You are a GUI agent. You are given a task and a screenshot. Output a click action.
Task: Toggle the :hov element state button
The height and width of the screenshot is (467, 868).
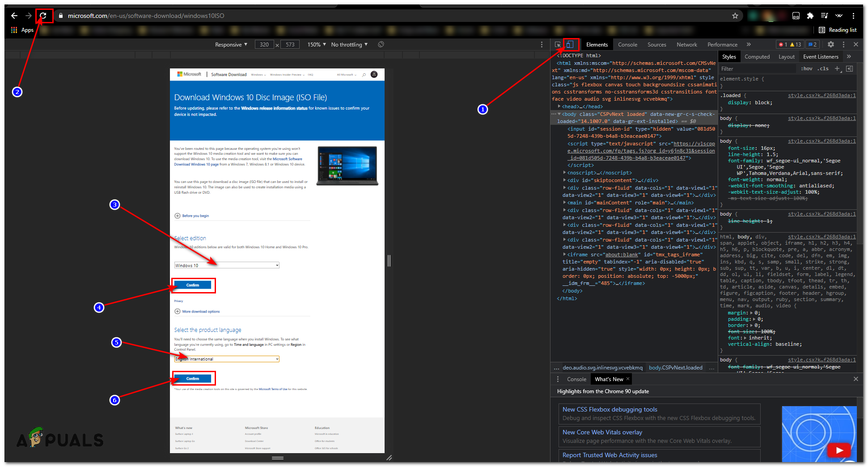806,69
